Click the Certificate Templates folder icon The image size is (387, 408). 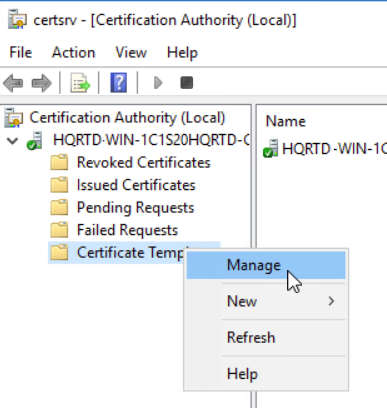59,253
